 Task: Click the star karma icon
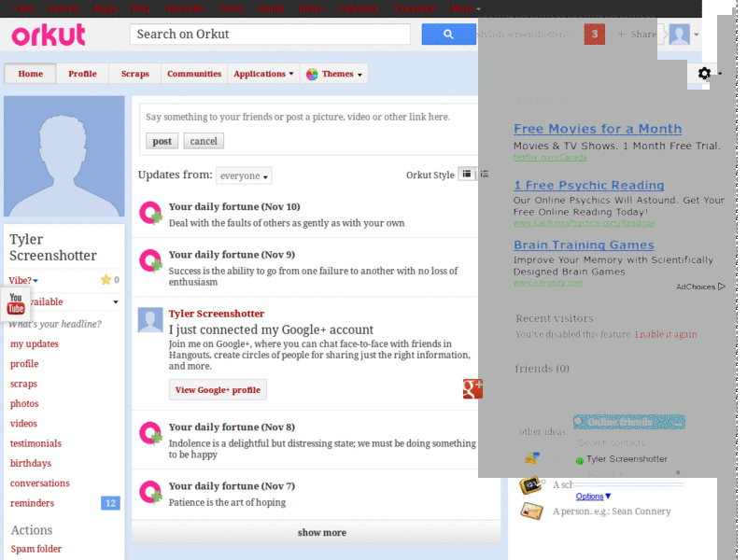106,279
